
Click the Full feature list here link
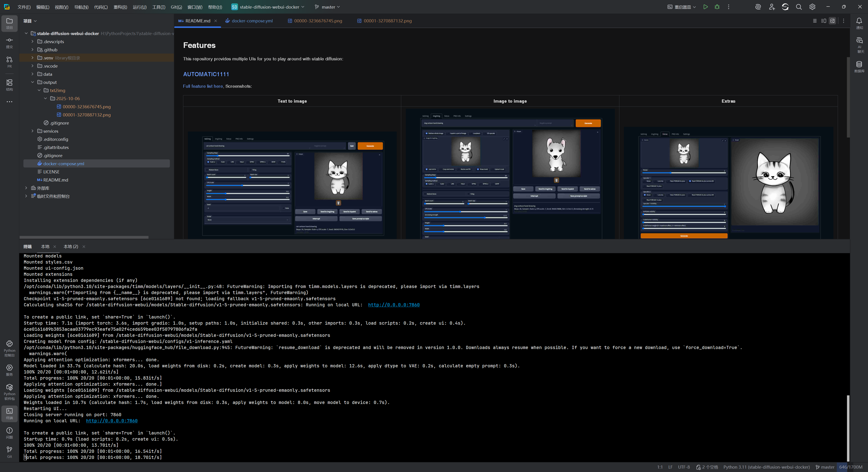[203, 86]
